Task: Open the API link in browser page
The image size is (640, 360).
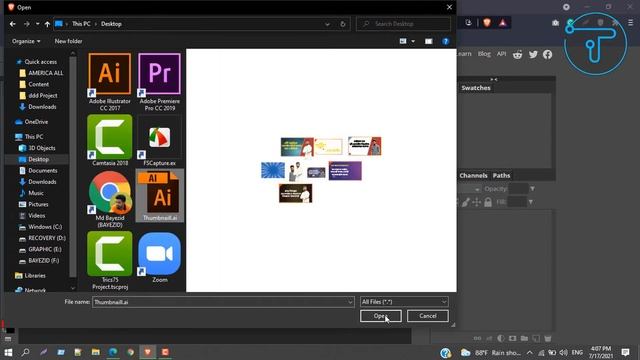Action: coord(501,54)
